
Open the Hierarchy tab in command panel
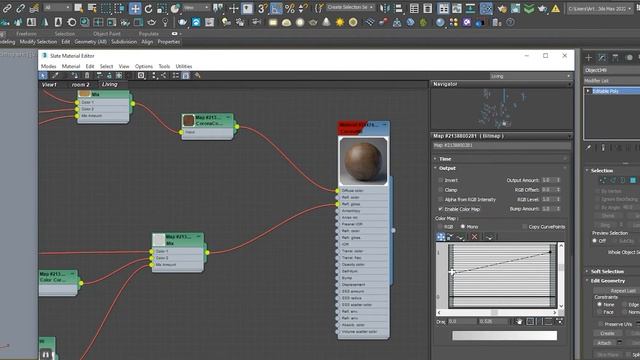coord(616,58)
